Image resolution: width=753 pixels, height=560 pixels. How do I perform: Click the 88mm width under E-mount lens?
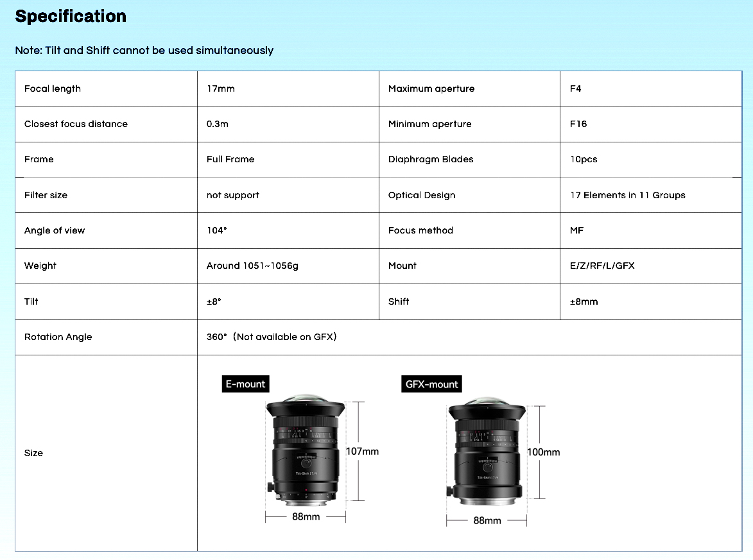(306, 516)
